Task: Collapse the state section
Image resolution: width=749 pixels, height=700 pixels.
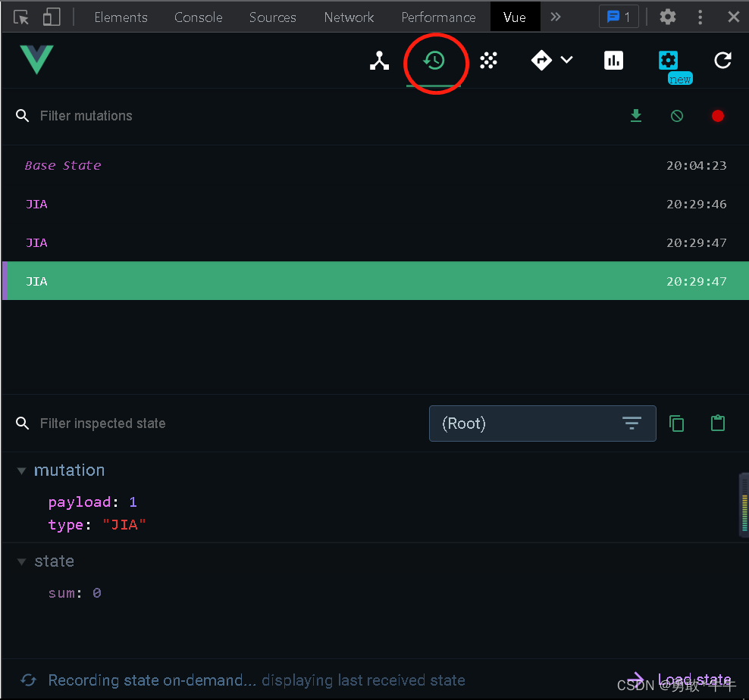Action: point(21,561)
